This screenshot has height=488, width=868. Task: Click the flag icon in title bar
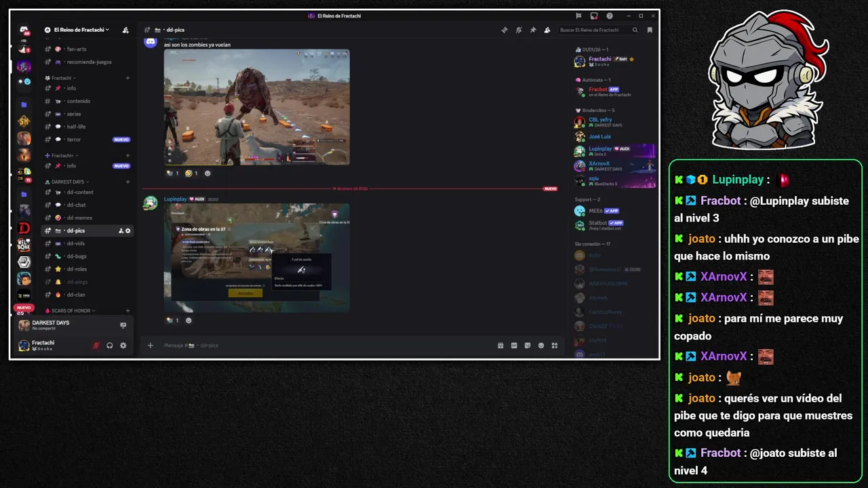(578, 16)
